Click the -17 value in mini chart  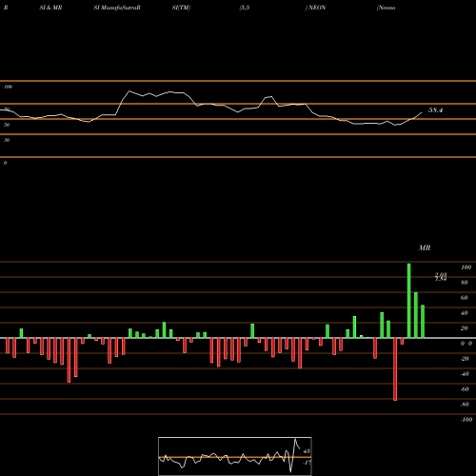point(307,463)
